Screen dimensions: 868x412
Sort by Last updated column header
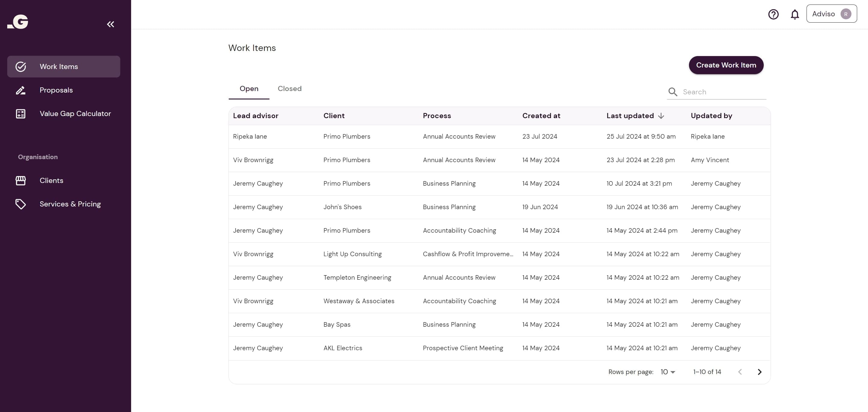[x=630, y=116]
